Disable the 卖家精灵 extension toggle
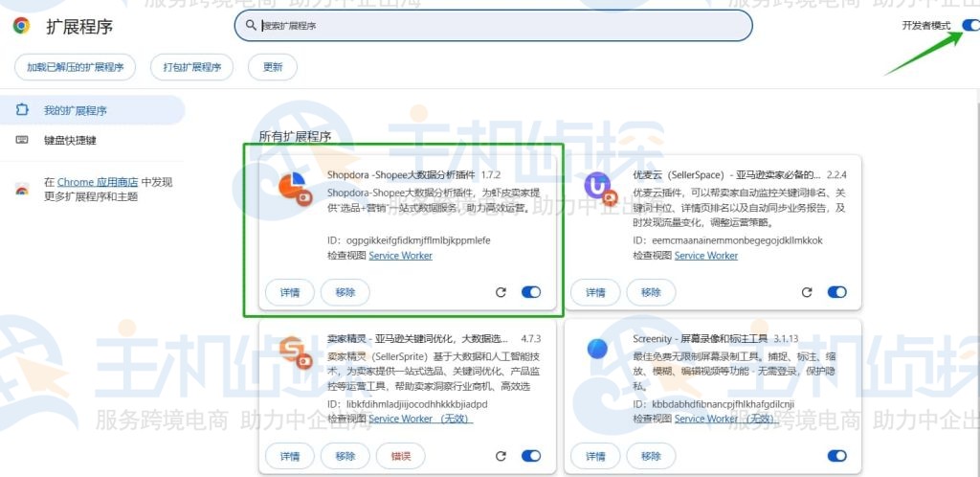The width and height of the screenshot is (980, 477). pos(531,456)
